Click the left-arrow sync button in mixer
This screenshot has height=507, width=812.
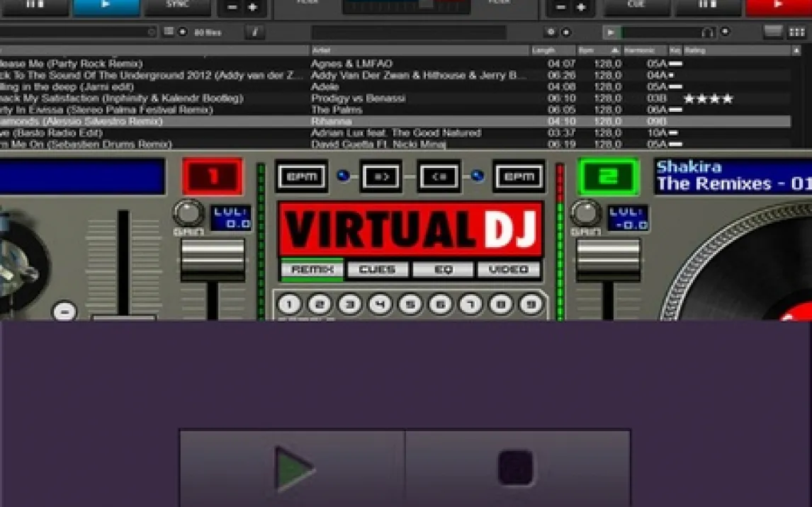(439, 176)
